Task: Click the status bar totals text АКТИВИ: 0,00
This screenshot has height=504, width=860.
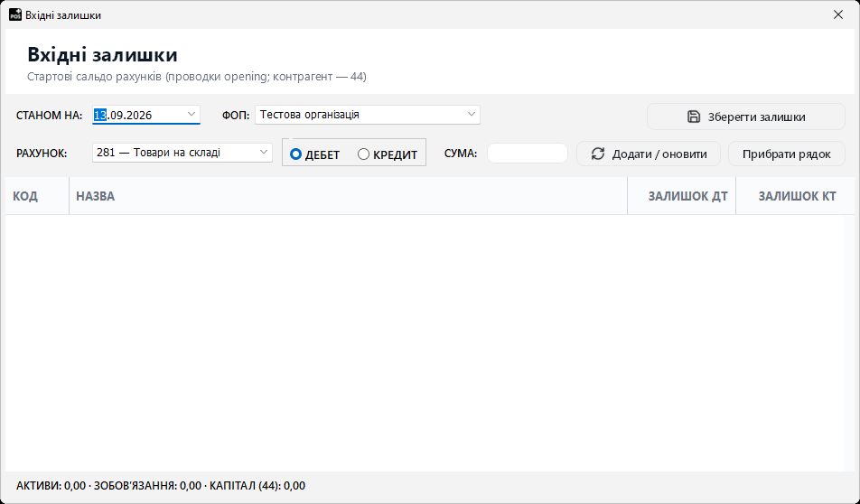Action: click(51, 485)
